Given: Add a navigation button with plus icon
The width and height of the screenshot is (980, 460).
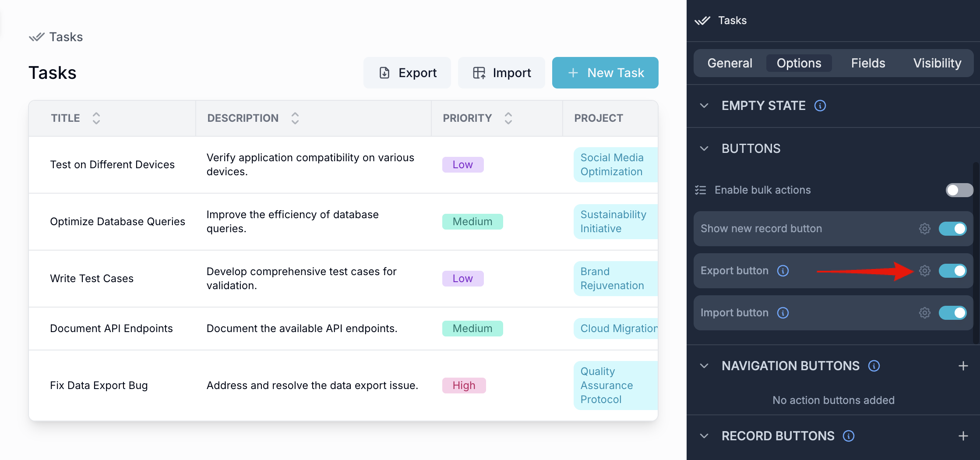Looking at the screenshot, I should click(x=963, y=366).
